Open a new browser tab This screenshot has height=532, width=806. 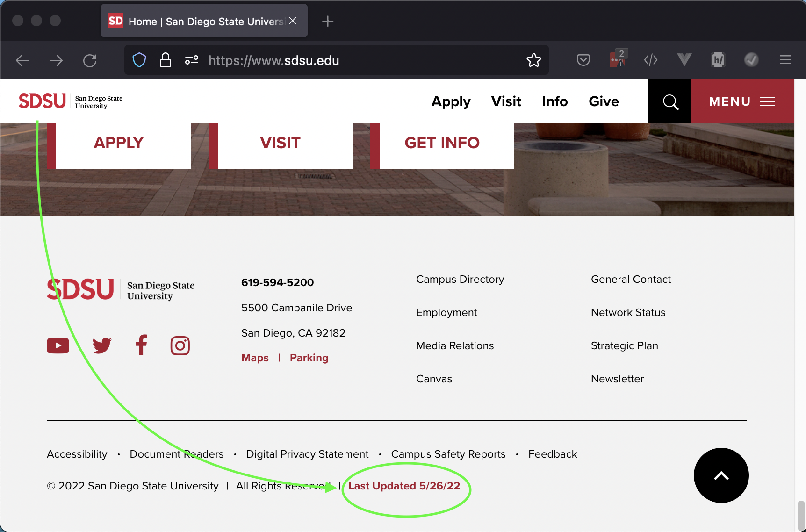[328, 21]
